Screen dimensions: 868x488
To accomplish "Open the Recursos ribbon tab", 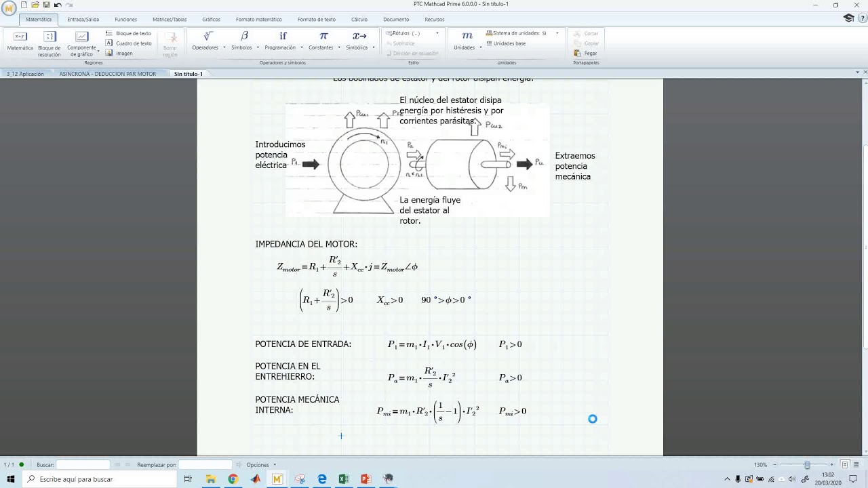I will [x=435, y=20].
